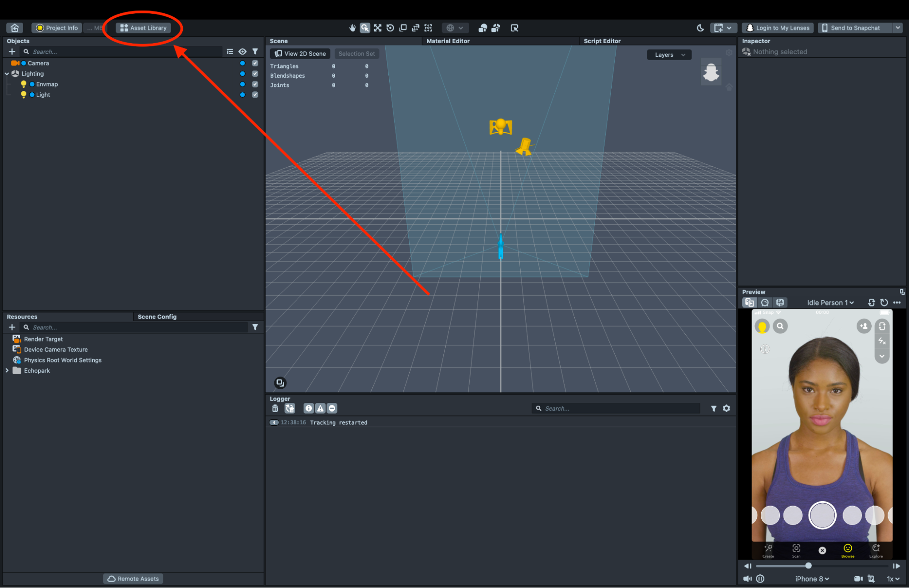Open the Asset Library

tap(144, 28)
